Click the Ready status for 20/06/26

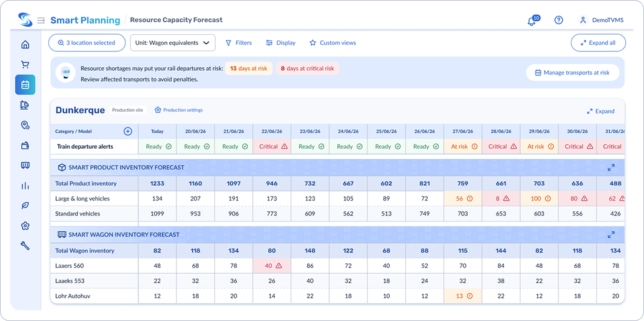pos(196,146)
